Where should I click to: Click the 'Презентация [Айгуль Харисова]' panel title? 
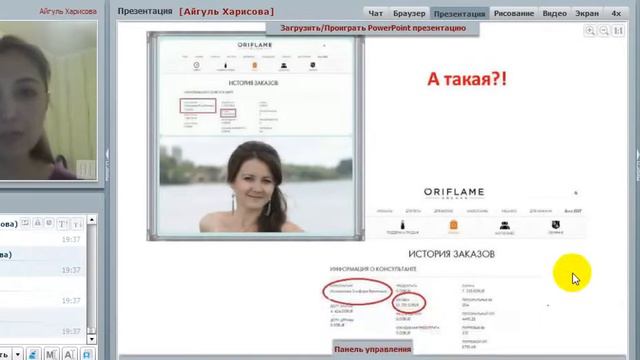point(196,11)
